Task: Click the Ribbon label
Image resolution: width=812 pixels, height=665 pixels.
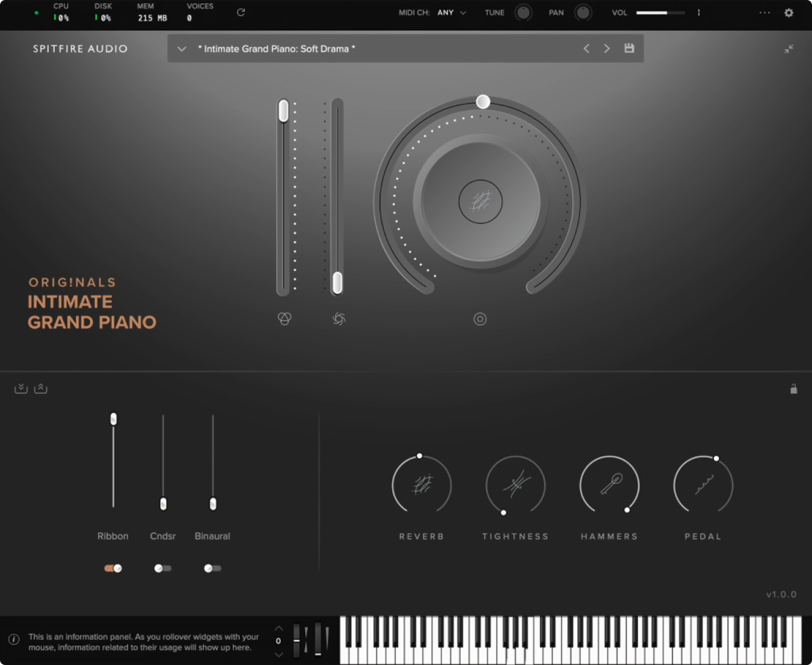Action: (x=113, y=536)
